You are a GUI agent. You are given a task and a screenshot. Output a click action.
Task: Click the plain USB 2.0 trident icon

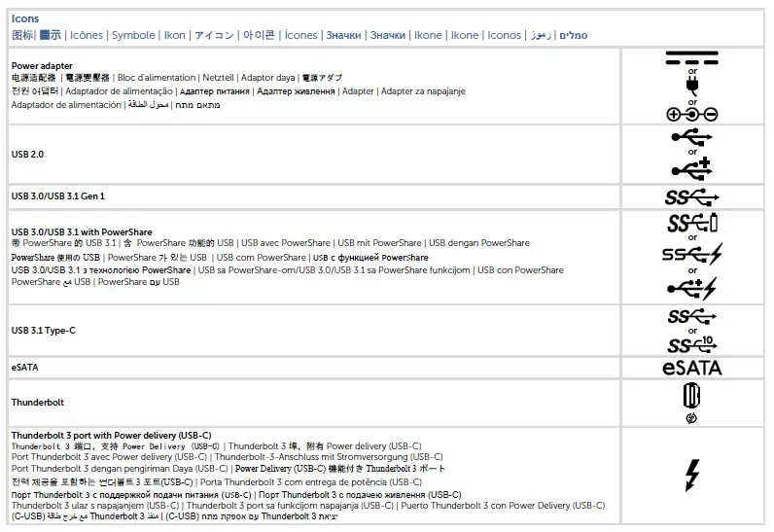(x=691, y=137)
